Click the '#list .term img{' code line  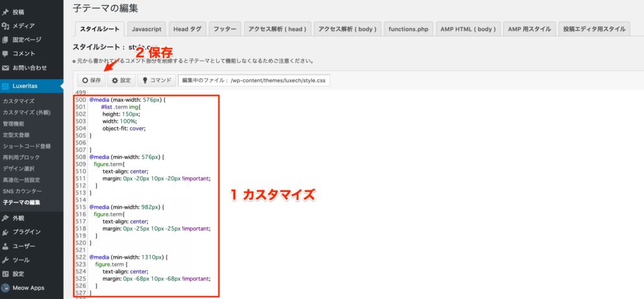point(120,107)
